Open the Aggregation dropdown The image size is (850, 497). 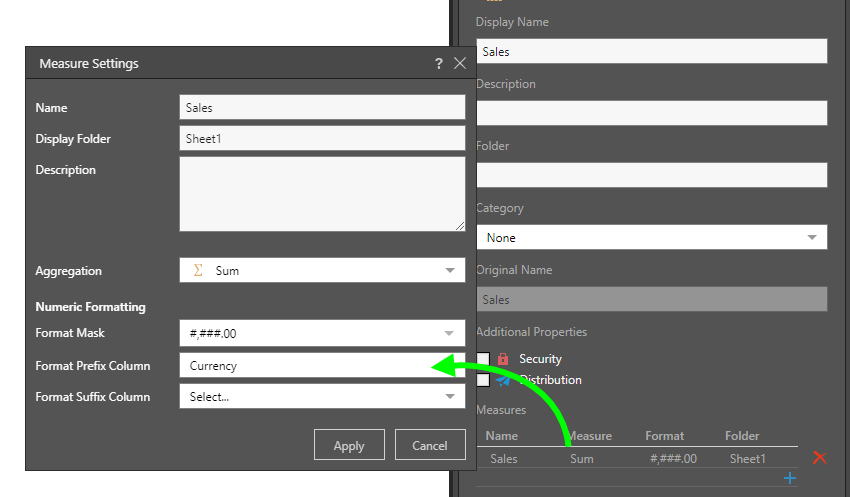click(x=449, y=271)
